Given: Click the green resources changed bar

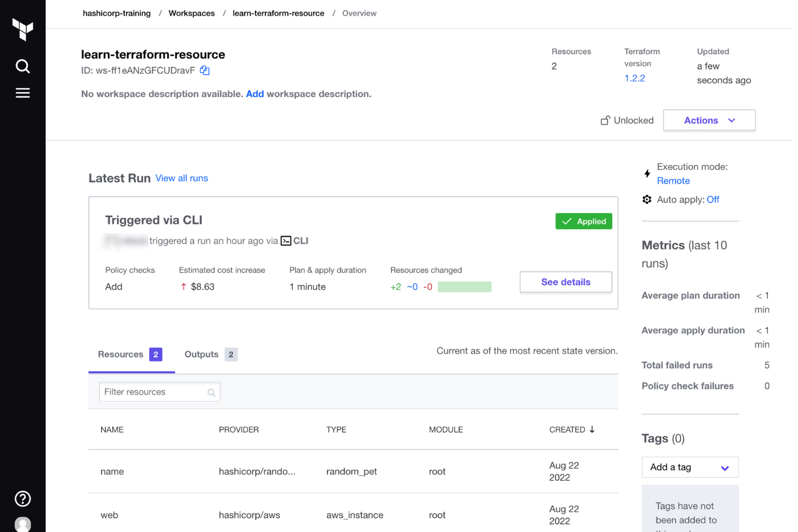Looking at the screenshot, I should point(464,286).
